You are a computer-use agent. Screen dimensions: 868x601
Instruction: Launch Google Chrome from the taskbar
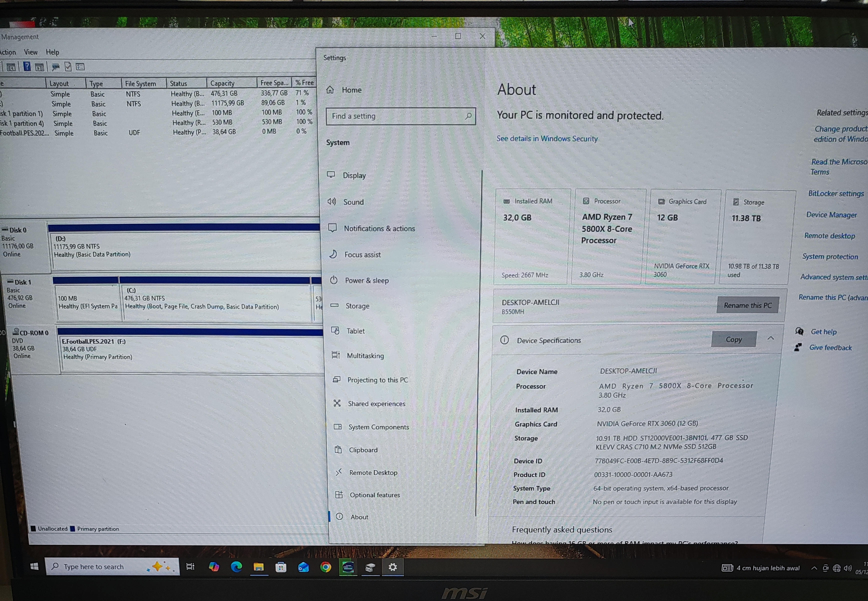(326, 567)
